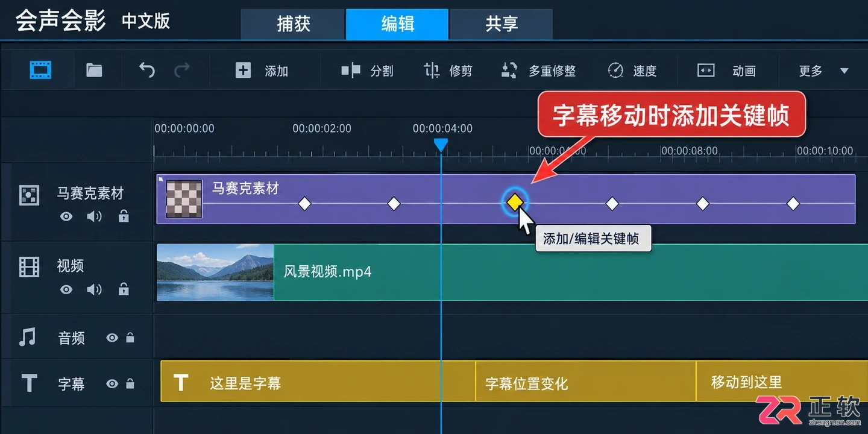Click the 视频 track film icon
Image resolution: width=868 pixels, height=434 pixels.
[x=29, y=266]
